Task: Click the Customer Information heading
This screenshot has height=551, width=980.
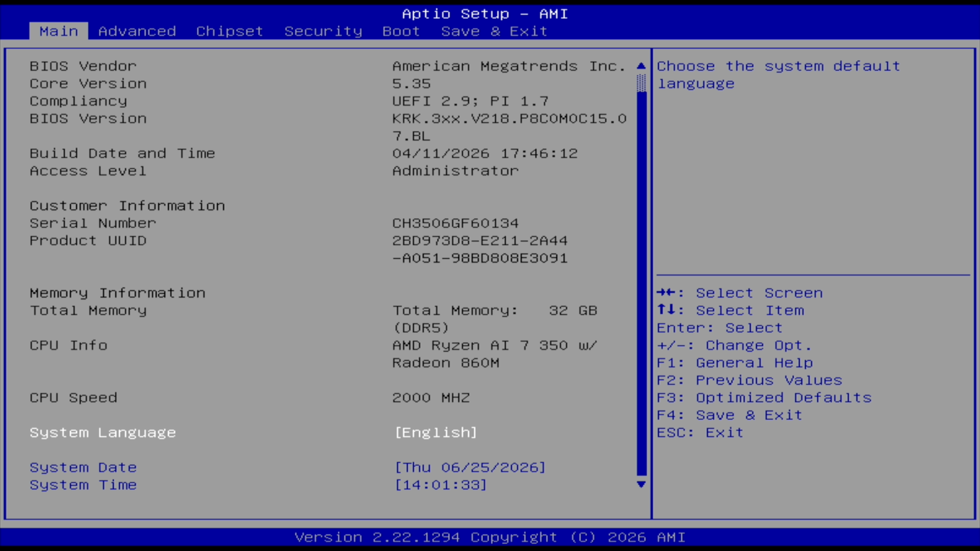Action: tap(127, 206)
